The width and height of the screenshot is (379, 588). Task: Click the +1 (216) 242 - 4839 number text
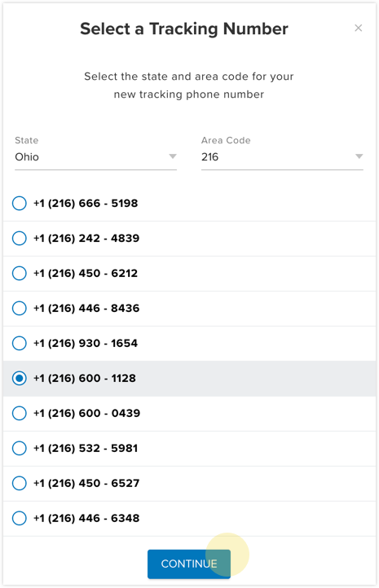[x=86, y=238]
